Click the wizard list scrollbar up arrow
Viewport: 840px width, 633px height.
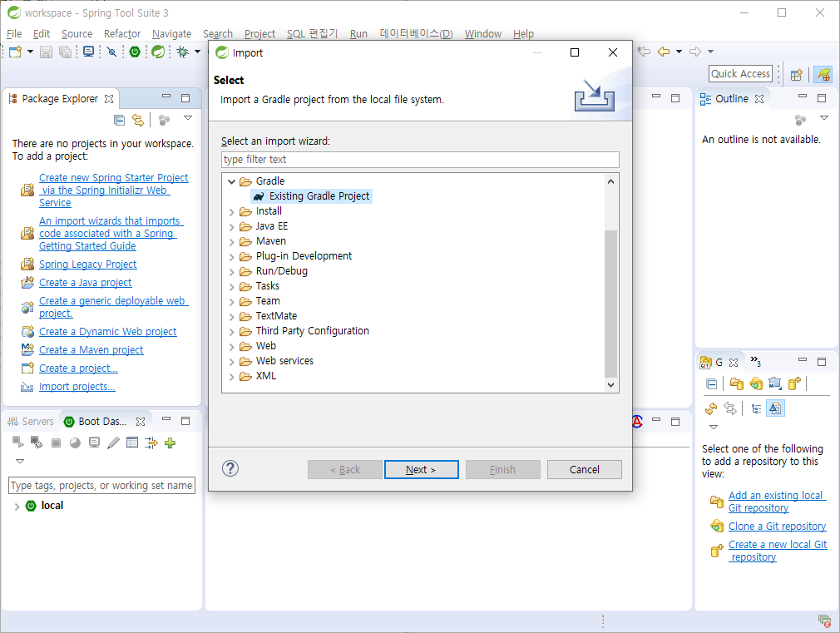(610, 181)
